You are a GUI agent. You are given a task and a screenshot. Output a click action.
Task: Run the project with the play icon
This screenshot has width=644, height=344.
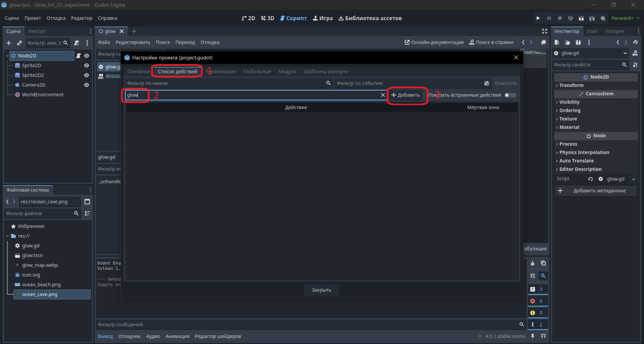pyautogui.click(x=538, y=18)
